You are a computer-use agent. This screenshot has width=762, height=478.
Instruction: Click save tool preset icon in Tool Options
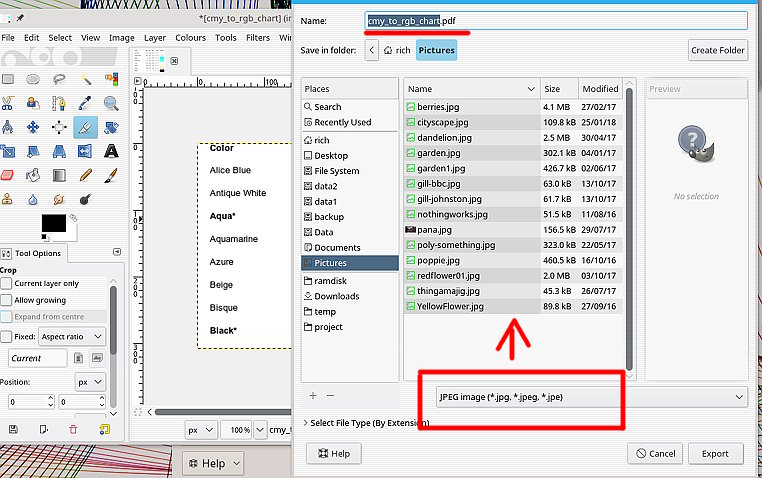13,429
